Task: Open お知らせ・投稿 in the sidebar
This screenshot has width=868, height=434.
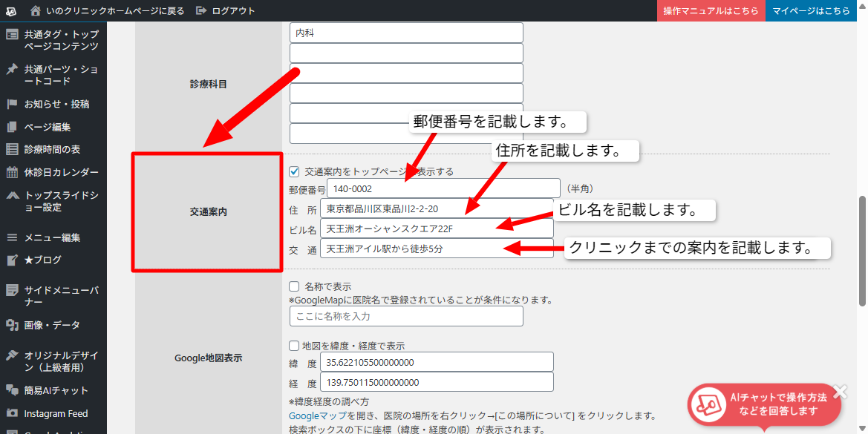Action: (x=56, y=104)
